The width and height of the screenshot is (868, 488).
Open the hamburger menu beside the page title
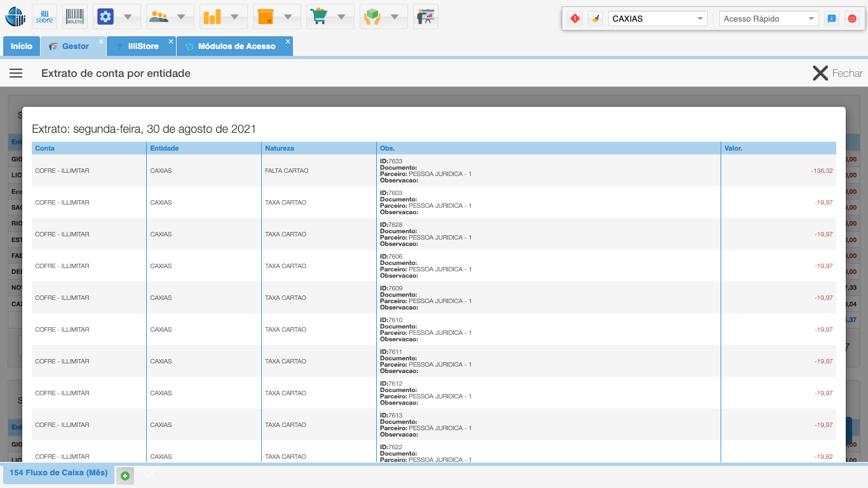16,73
